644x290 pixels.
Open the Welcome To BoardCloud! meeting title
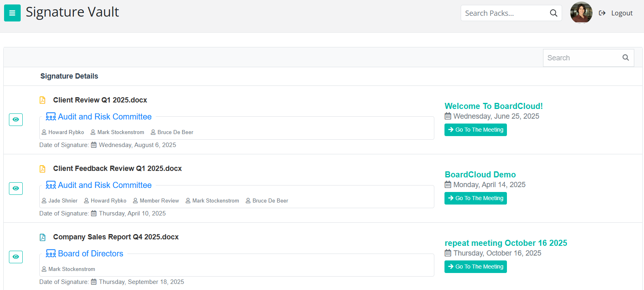point(494,106)
